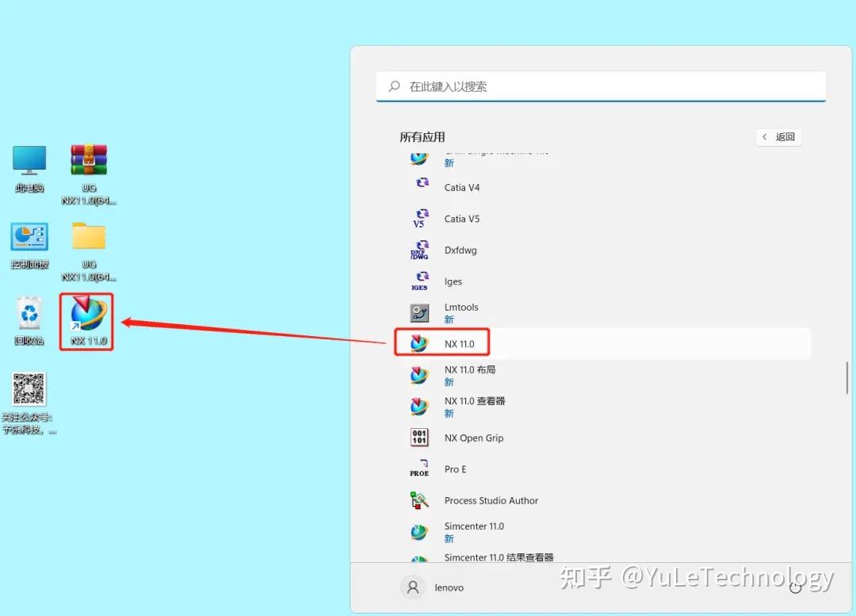Start the Pro E translator
This screenshot has width=856, height=616.
coord(455,469)
